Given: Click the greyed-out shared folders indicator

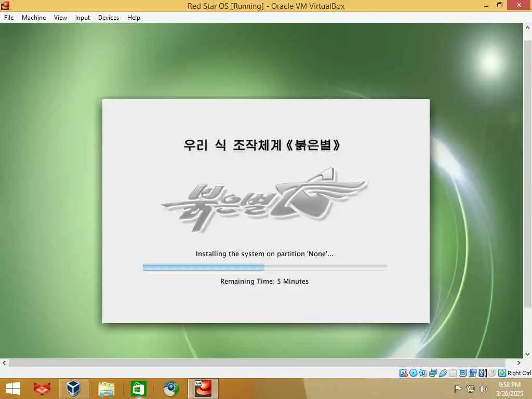Looking at the screenshot, I should pos(453,373).
